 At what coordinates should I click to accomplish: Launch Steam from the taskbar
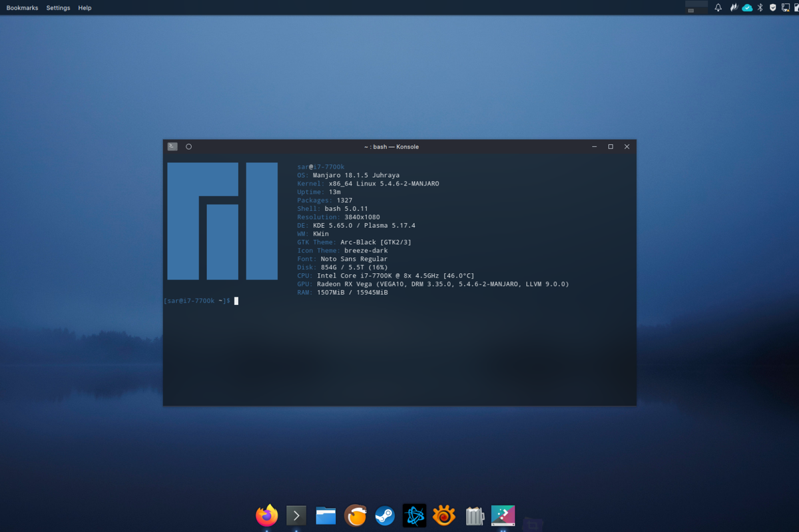tap(385, 515)
